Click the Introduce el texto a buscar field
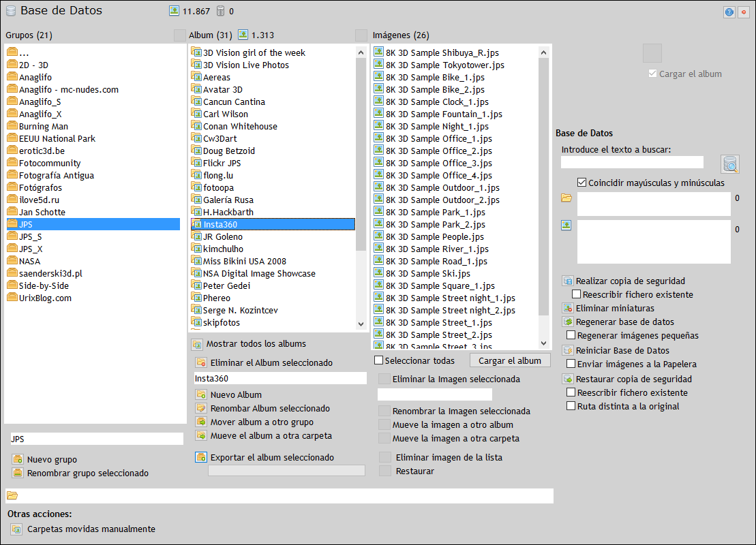This screenshot has height=545, width=756. click(632, 162)
